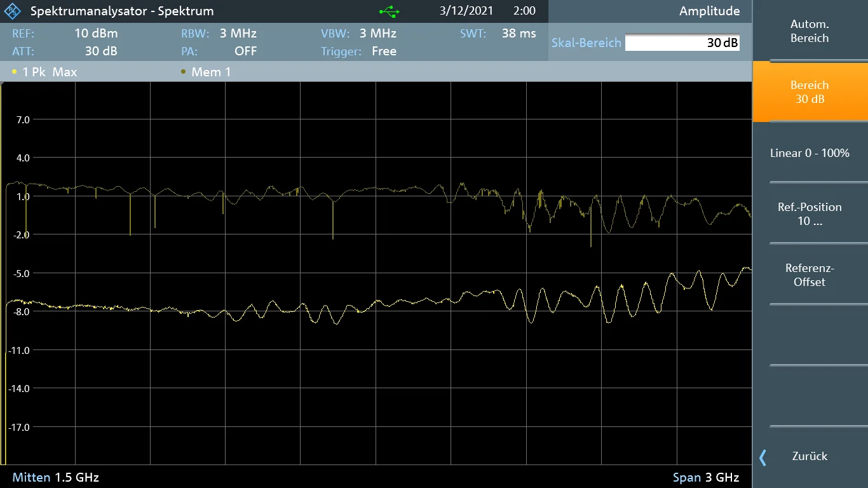The height and width of the screenshot is (488, 868).
Task: Click the -5.0 y-axis label
Action: (x=20, y=273)
